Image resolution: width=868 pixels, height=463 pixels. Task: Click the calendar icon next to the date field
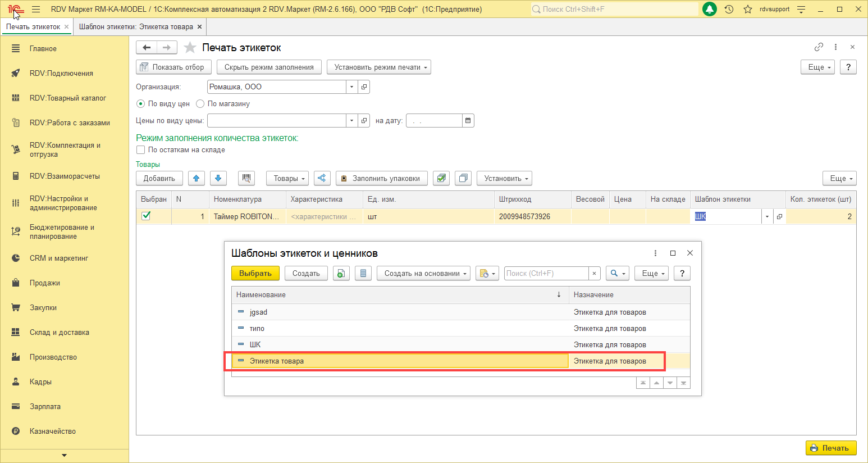(468, 120)
